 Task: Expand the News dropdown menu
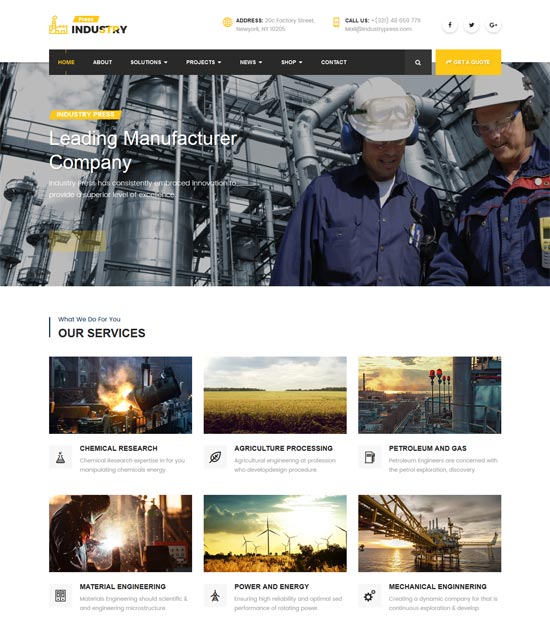251,62
